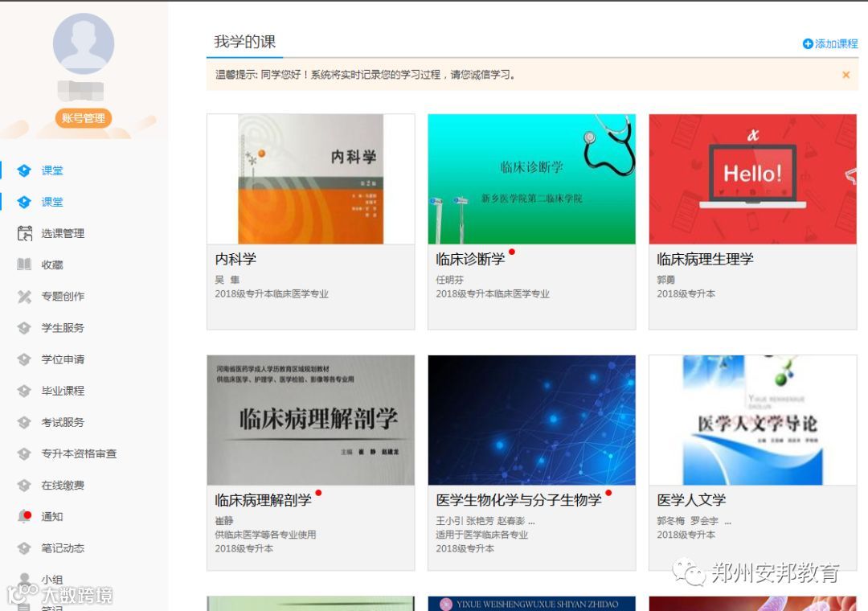The image size is (868, 611).
Task: Click 适用于医学临床各专业 description
Action: (x=481, y=535)
